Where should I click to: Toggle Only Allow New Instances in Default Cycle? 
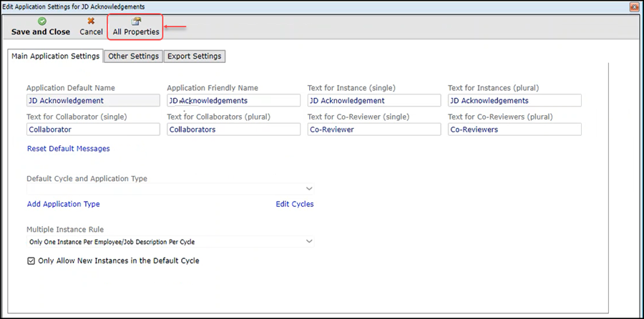pyautogui.click(x=31, y=261)
